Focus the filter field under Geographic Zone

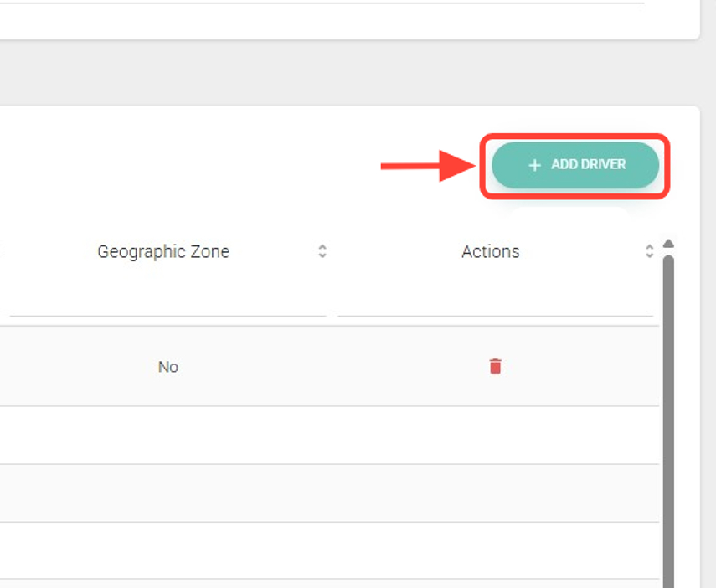point(167,303)
